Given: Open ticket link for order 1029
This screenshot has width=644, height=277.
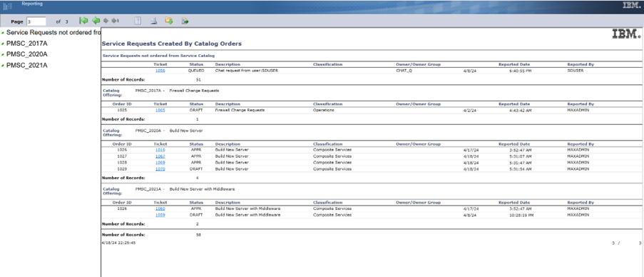Looking at the screenshot, I should pos(160,168).
